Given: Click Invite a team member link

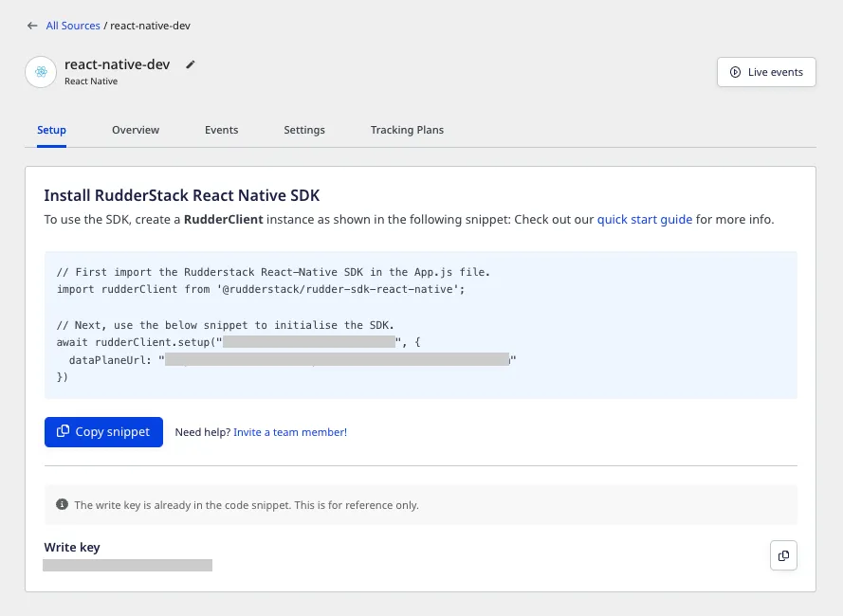Looking at the screenshot, I should tap(290, 432).
